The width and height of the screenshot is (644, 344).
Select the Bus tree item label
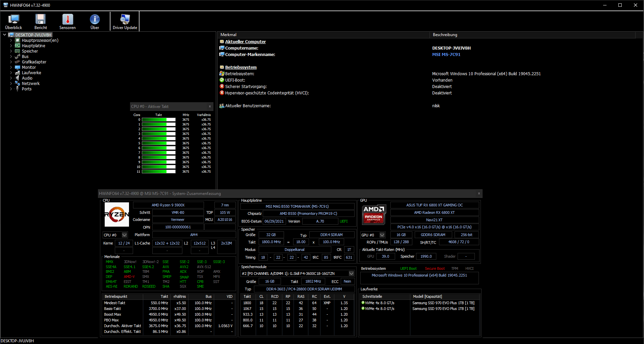25,57
